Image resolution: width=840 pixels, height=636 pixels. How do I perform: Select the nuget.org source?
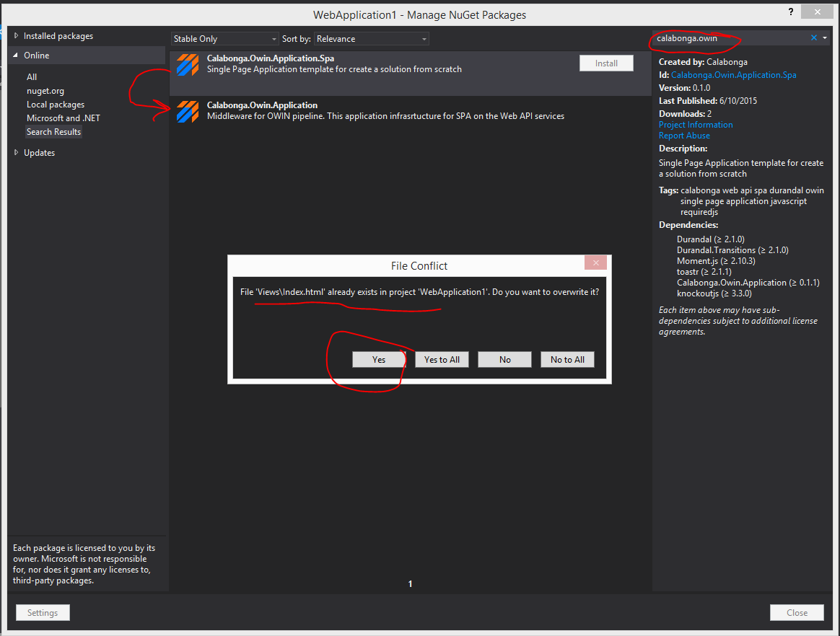click(45, 91)
